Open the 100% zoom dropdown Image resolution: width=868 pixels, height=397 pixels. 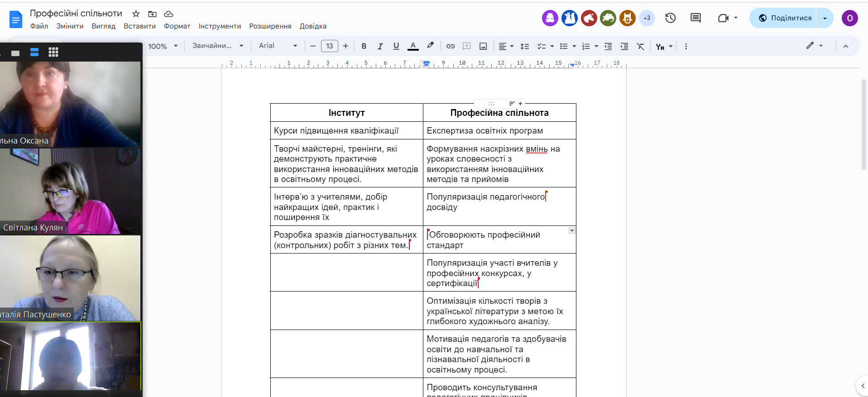(x=163, y=46)
